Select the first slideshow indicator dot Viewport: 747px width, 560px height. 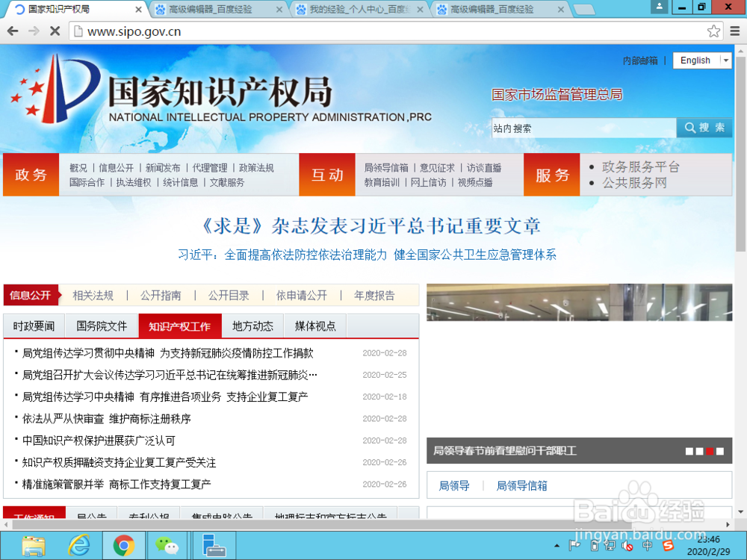689,452
